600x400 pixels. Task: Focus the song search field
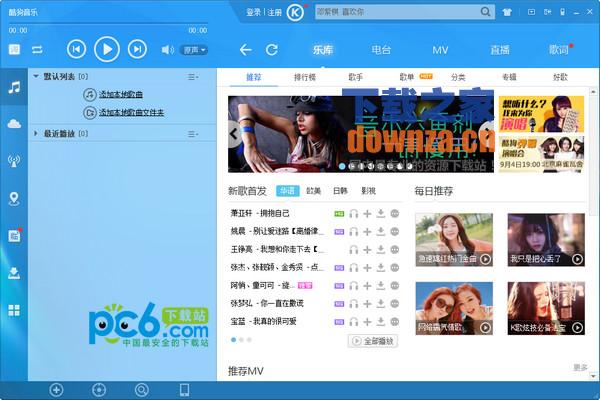point(396,12)
